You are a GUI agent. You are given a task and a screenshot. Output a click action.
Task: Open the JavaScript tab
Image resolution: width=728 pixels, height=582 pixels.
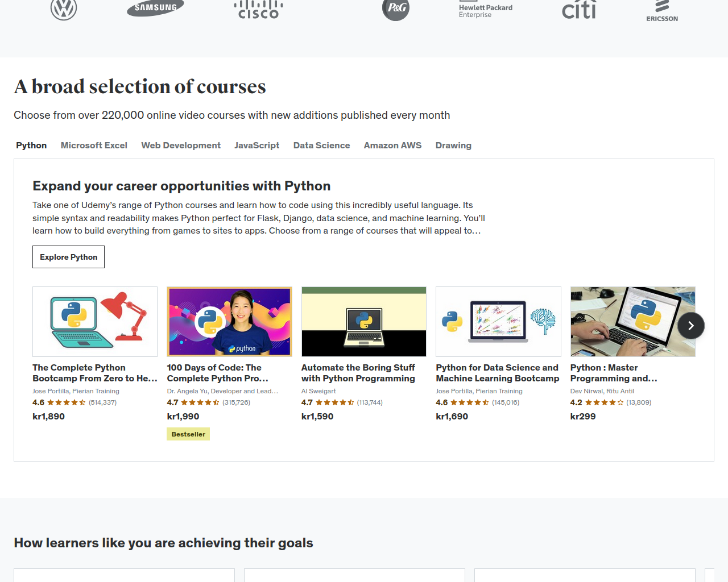(257, 145)
